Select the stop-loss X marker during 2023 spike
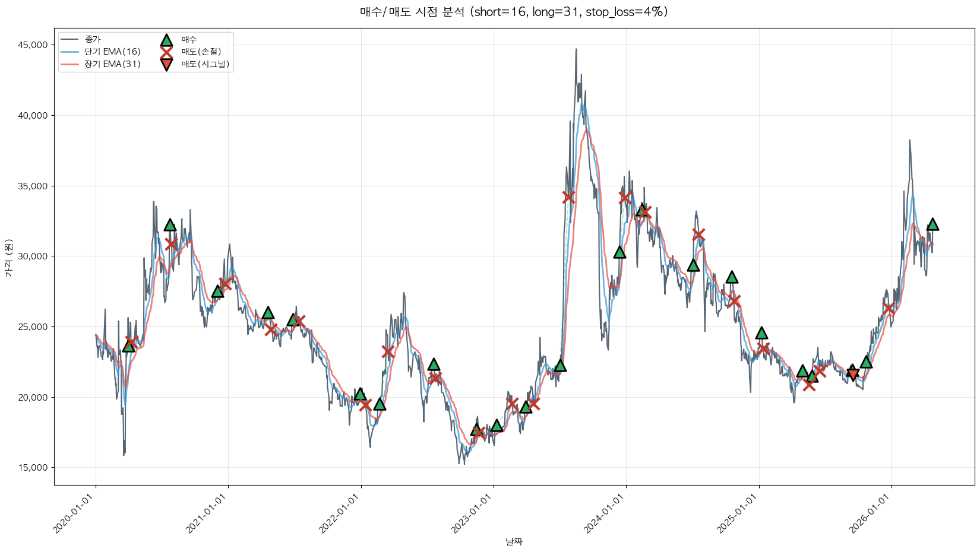This screenshot has width=980, height=552. tap(568, 197)
